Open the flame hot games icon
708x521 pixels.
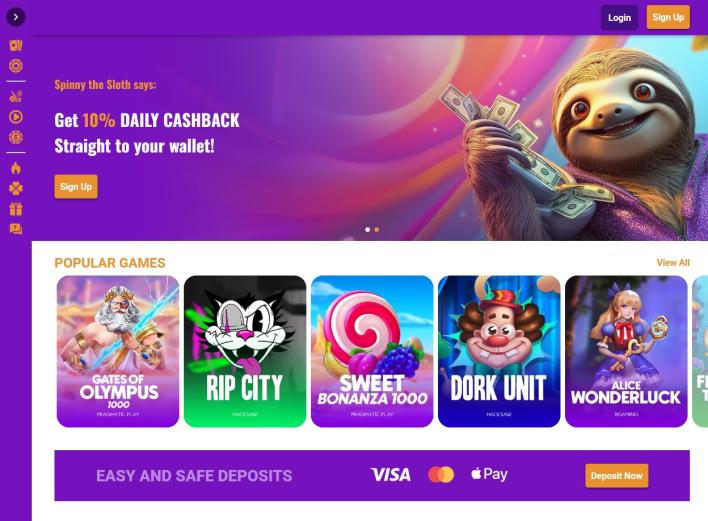pos(16,168)
